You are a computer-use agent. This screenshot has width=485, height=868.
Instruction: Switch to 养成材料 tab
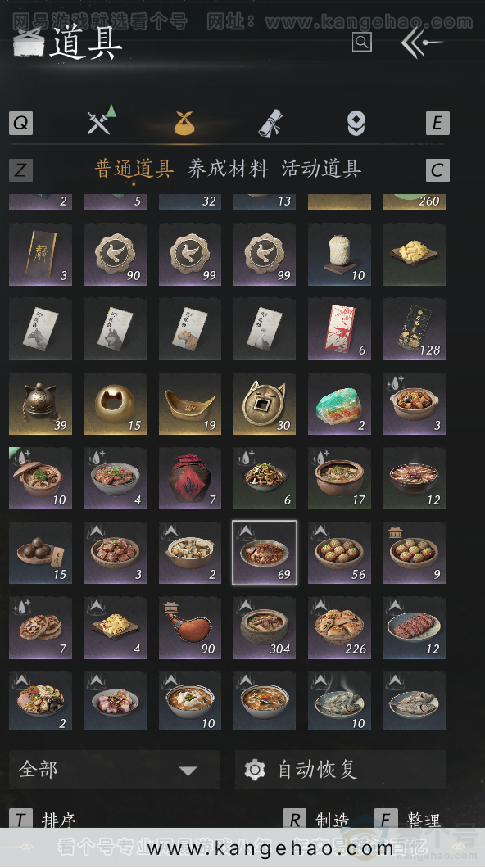tap(228, 169)
